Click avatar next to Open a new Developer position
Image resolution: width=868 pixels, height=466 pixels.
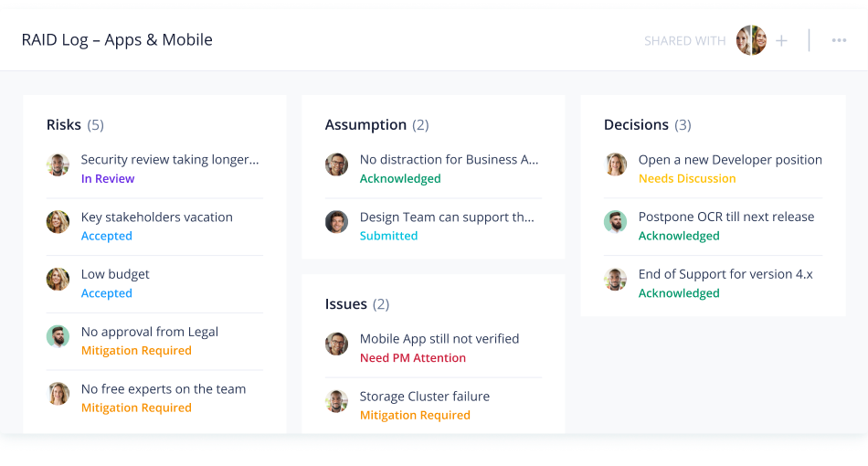[616, 164]
